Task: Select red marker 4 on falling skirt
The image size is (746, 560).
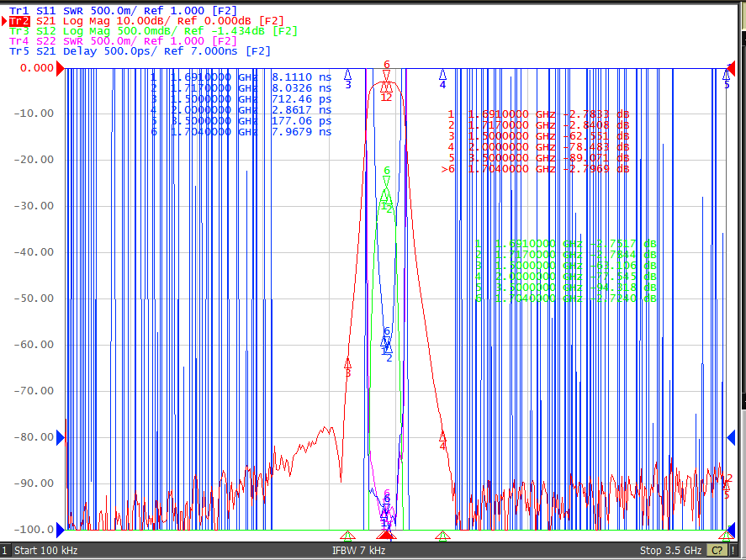Action: 443,436
